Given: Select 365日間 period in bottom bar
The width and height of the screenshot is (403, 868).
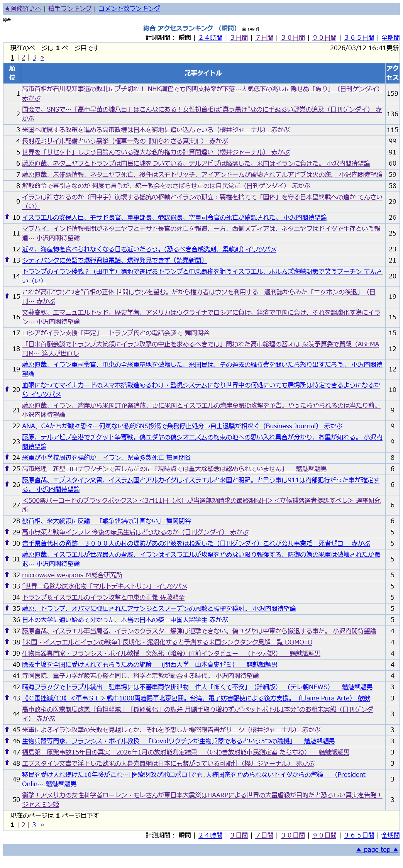Looking at the screenshot, I should click(x=359, y=835).
